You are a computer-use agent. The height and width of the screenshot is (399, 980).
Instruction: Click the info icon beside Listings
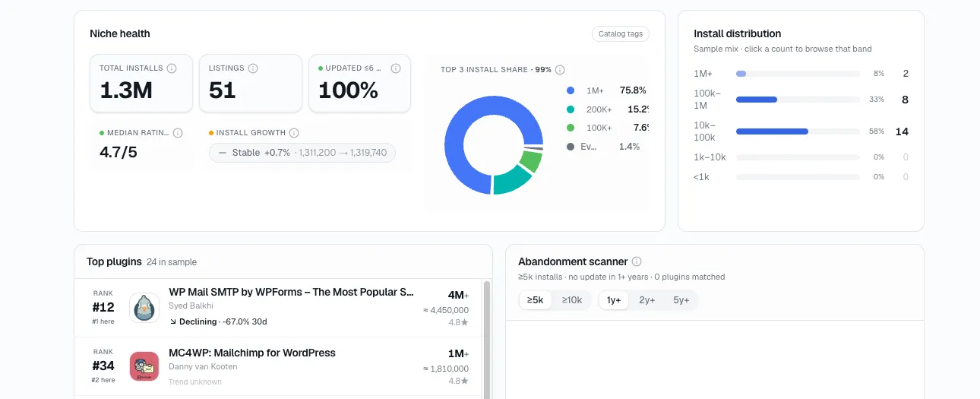tap(253, 68)
